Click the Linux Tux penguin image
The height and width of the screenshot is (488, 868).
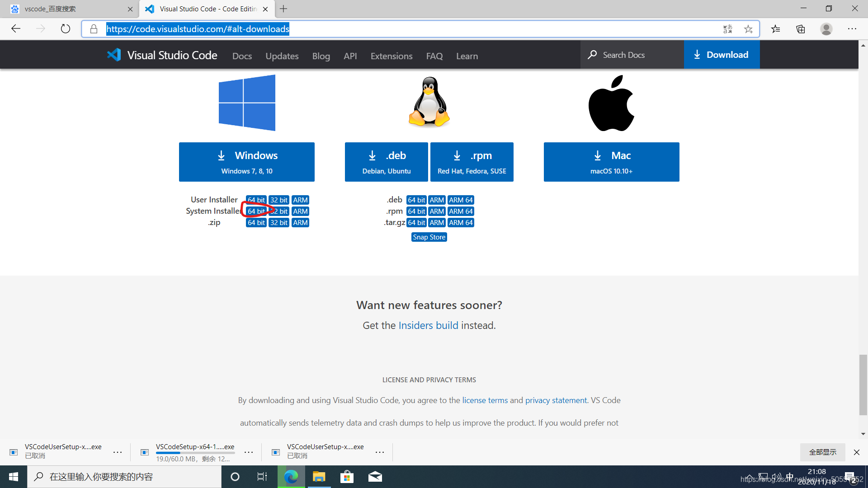pyautogui.click(x=429, y=102)
